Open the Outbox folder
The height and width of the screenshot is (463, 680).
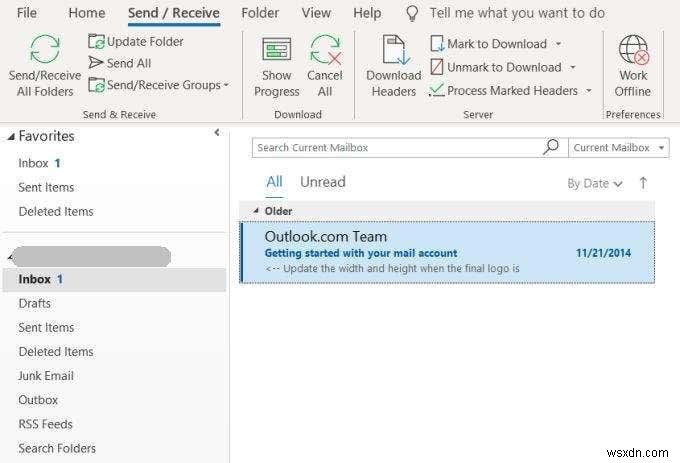point(38,400)
